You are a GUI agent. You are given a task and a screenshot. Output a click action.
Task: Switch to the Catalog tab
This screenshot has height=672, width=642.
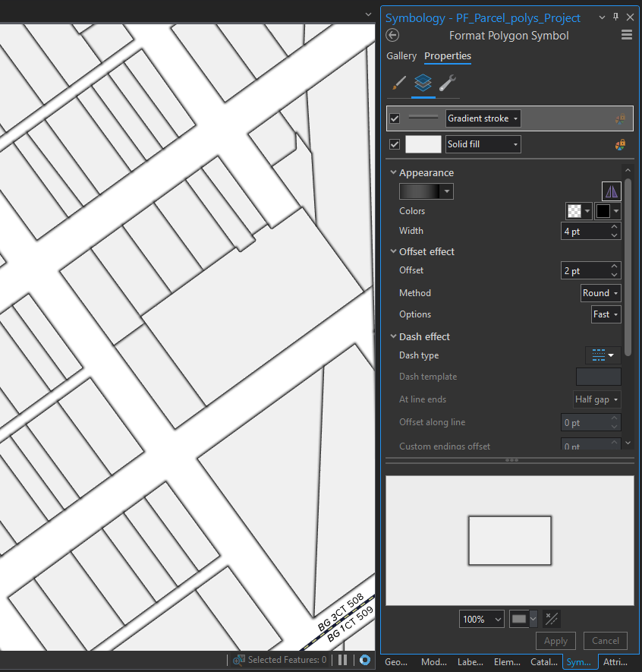point(543,661)
